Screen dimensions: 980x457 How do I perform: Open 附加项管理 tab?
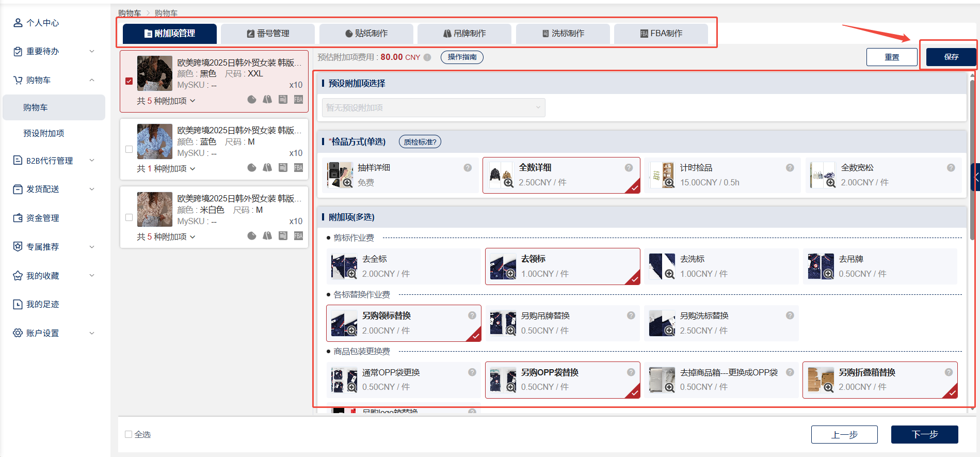point(170,34)
